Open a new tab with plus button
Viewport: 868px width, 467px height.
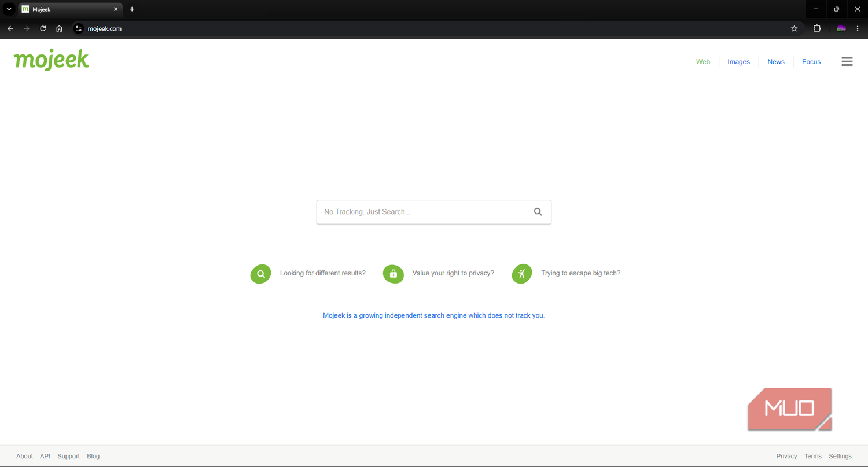pyautogui.click(x=132, y=9)
